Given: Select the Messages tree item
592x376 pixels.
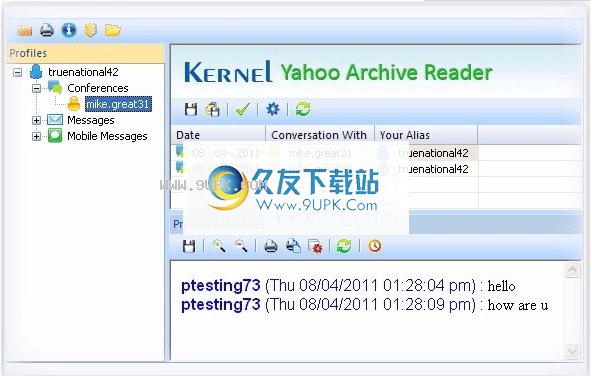Looking at the screenshot, I should [91, 120].
